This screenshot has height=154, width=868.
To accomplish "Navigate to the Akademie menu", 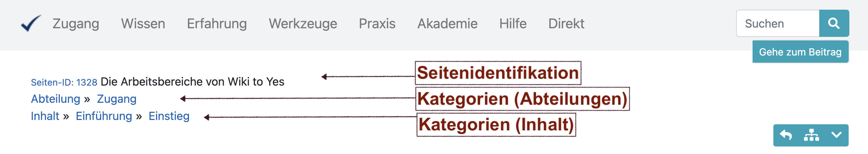I will [x=447, y=24].
